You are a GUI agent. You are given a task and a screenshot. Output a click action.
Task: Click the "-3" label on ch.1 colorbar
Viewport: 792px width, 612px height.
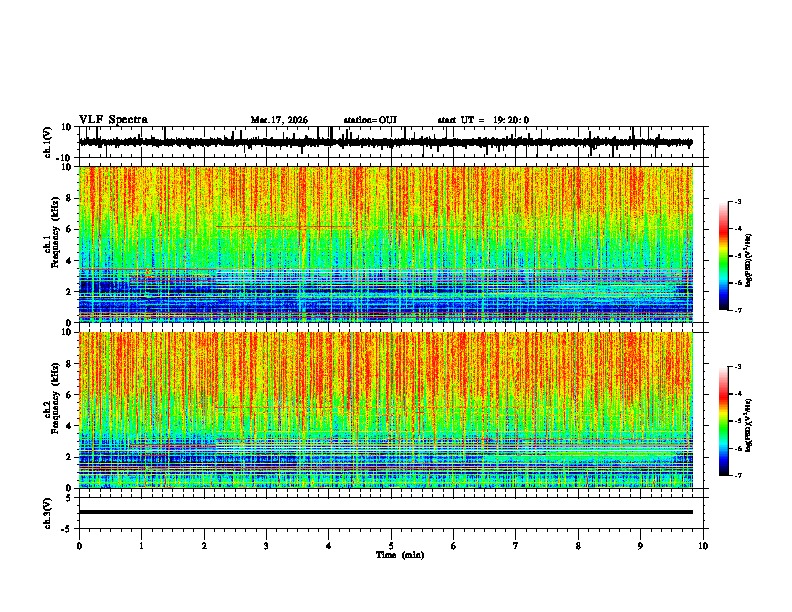(738, 201)
